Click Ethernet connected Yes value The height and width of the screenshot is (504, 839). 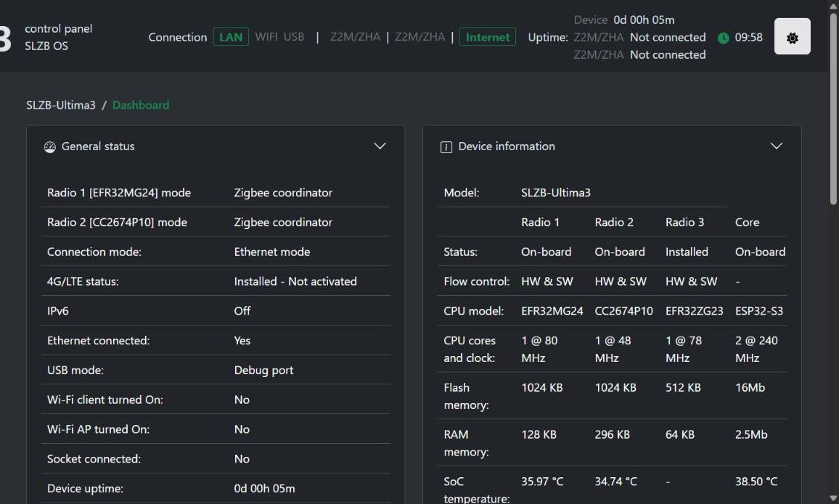(242, 340)
